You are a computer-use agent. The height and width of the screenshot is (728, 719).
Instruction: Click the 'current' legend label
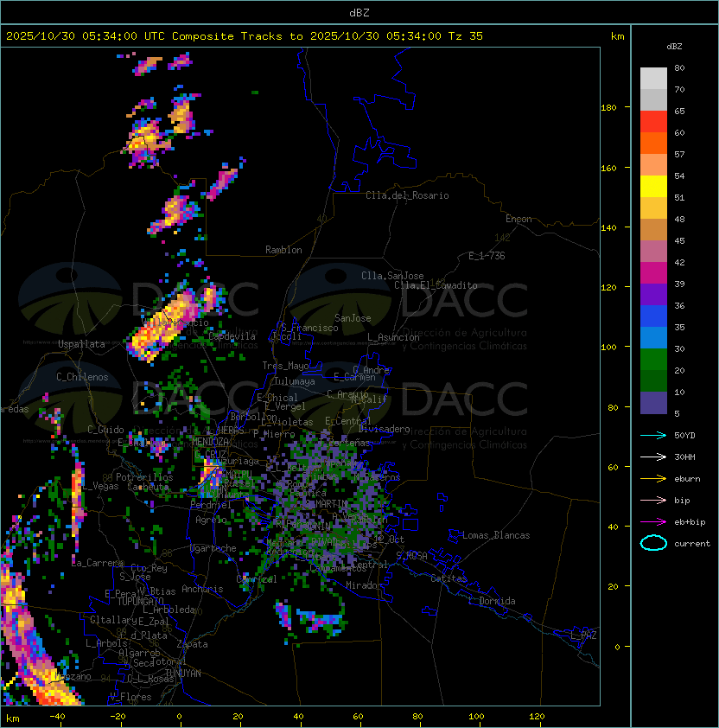tap(692, 544)
